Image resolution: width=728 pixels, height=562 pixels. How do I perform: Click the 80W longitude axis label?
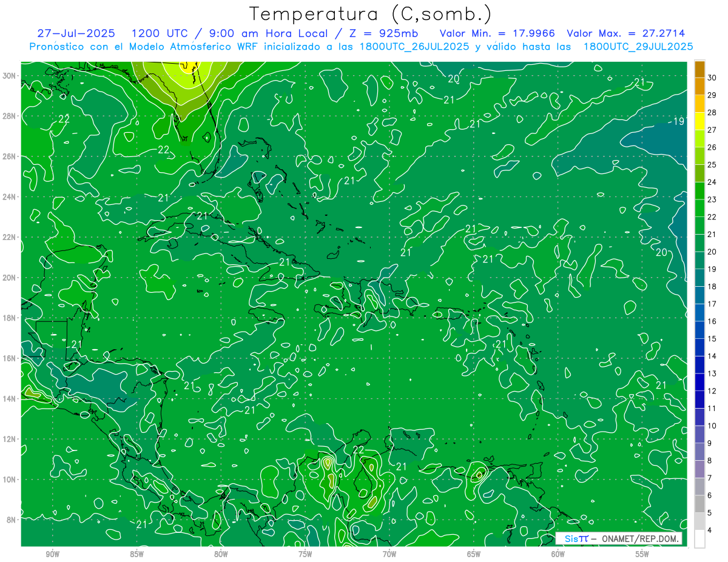click(x=221, y=554)
